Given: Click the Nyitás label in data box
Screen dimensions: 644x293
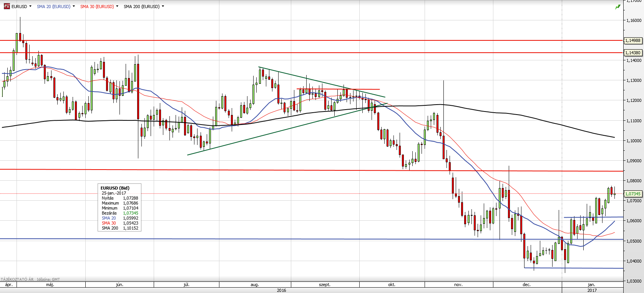Looking at the screenshot, I should tap(108, 198).
